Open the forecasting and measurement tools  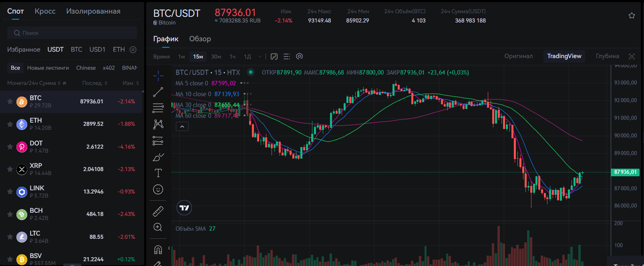[x=158, y=141]
